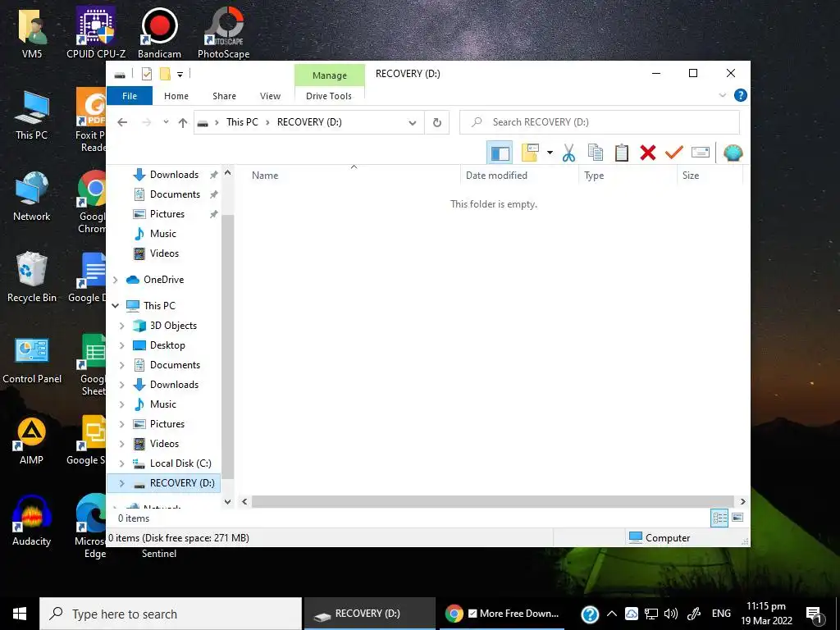The width and height of the screenshot is (840, 630).
Task: Open Customize Quick Access Toolbar dropdown arrow
Action: pyautogui.click(x=180, y=75)
